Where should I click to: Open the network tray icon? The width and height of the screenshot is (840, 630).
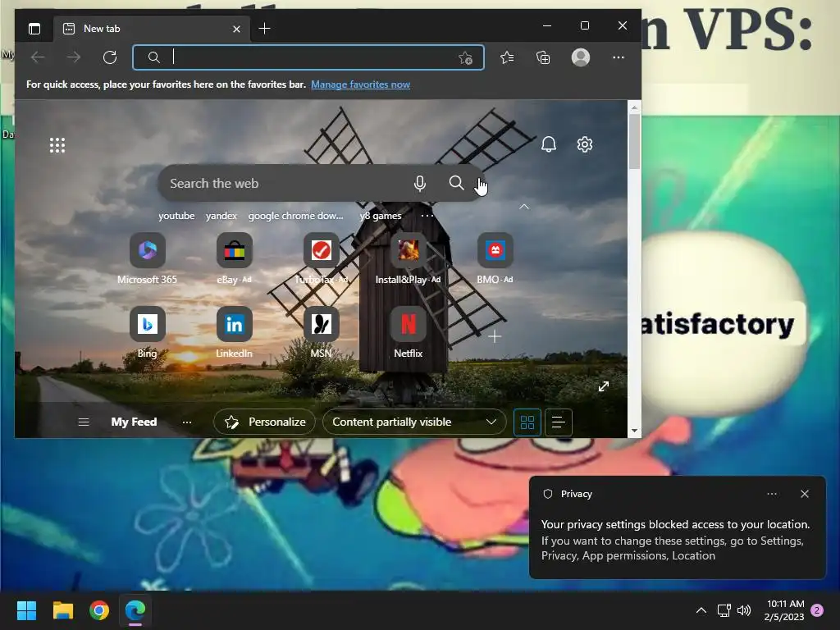724,610
